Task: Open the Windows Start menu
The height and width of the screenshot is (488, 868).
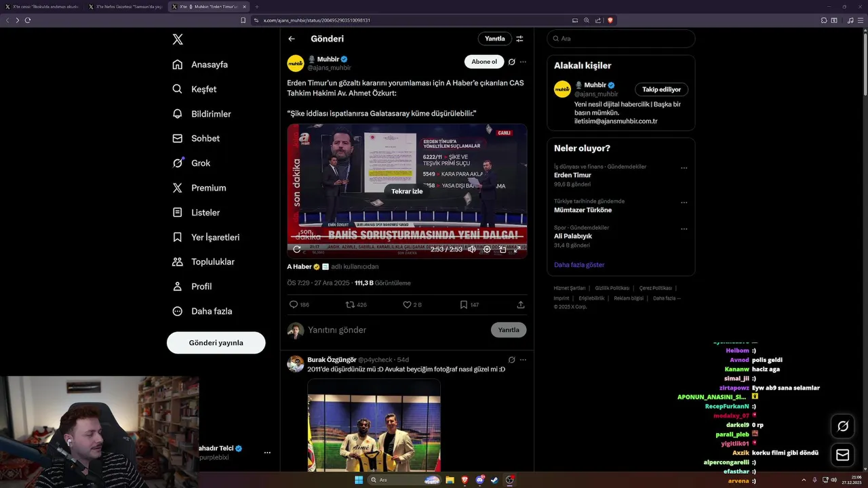Action: 358,480
